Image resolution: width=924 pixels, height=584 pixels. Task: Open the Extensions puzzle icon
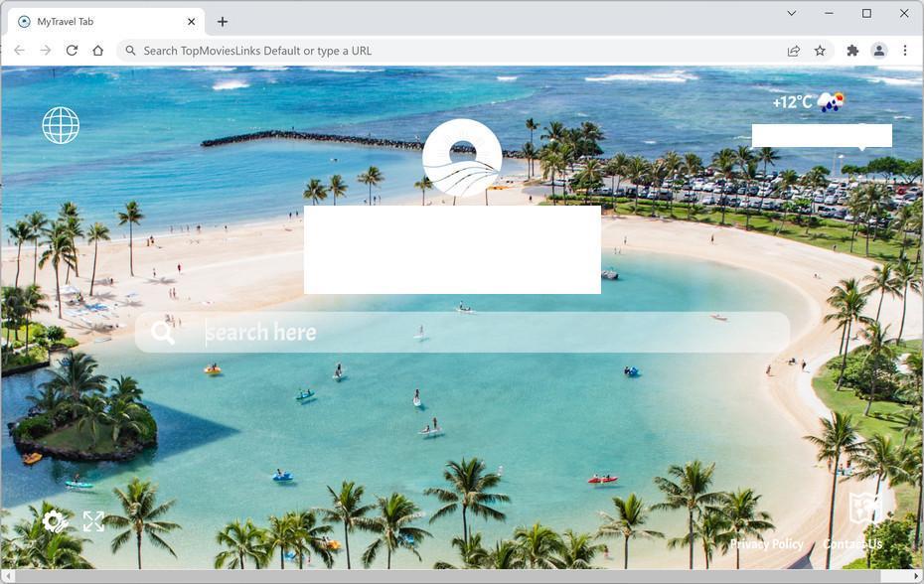click(x=852, y=51)
